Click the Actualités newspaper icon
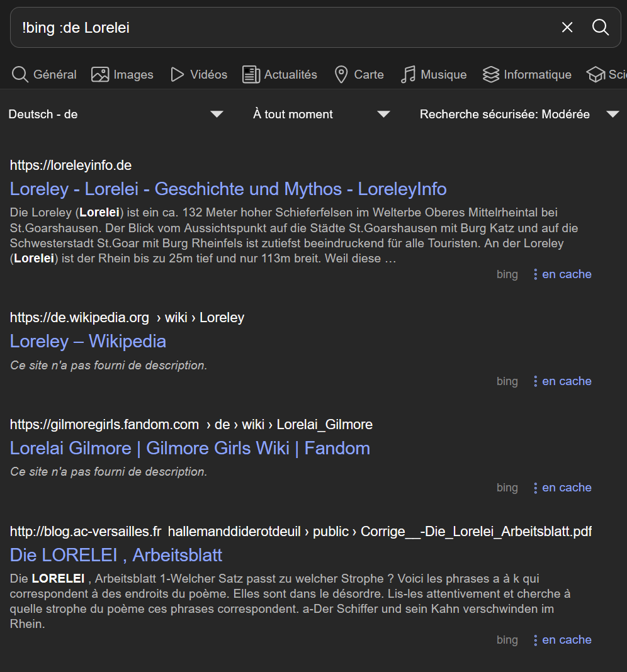The image size is (627, 672). point(251,74)
